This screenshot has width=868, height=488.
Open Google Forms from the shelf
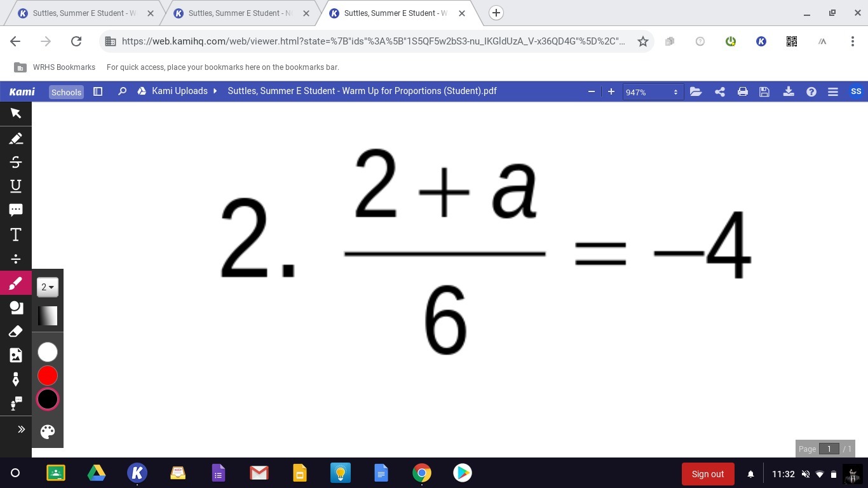pos(219,473)
